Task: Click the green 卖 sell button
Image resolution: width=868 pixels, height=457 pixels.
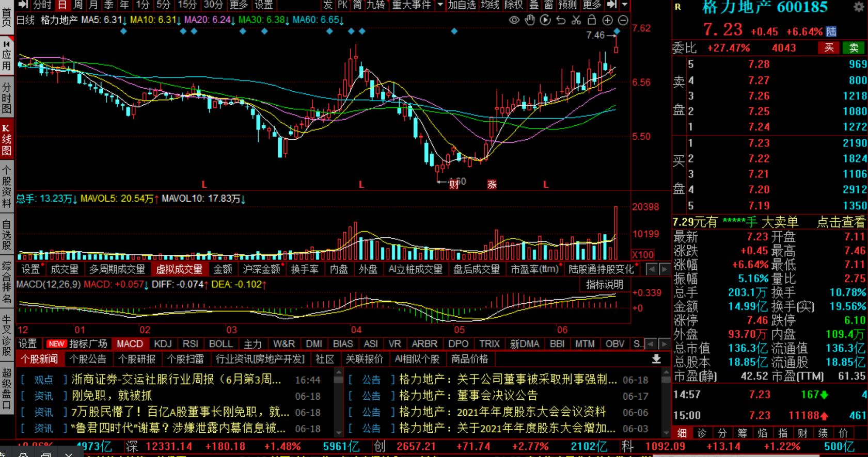Action: tap(854, 48)
